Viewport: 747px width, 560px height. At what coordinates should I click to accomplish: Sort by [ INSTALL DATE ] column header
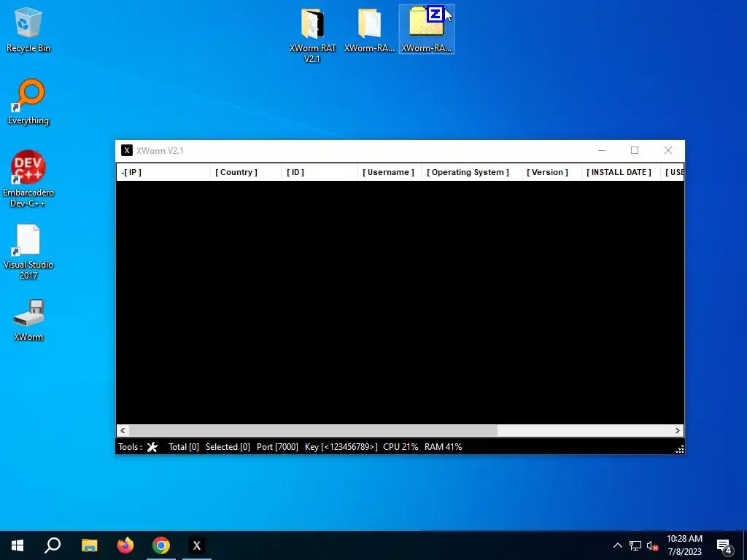[x=621, y=172]
